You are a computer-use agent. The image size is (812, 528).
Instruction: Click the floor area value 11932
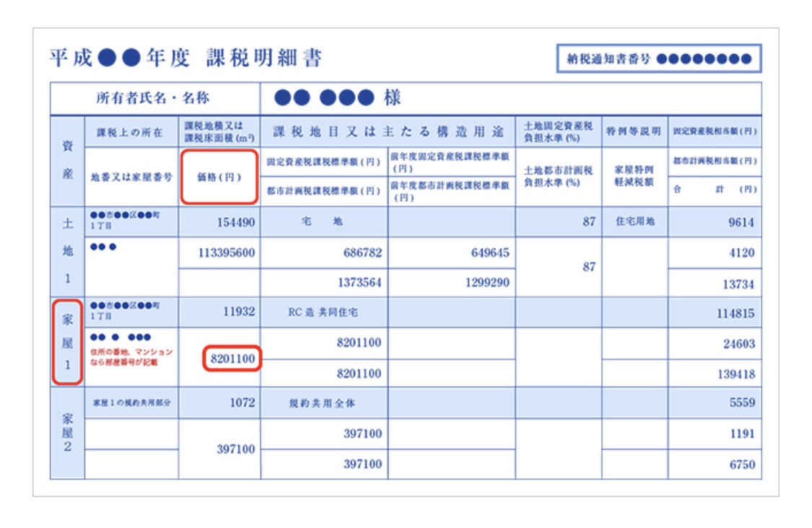point(237,312)
